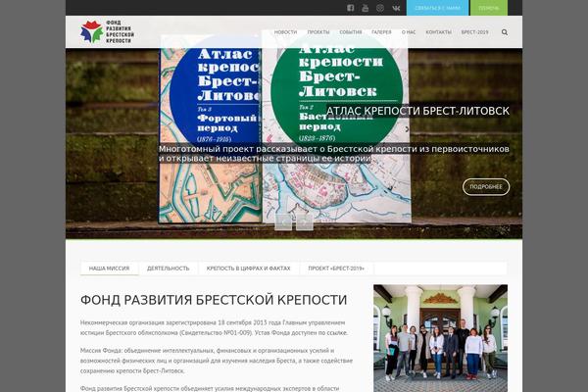Click the 'Подробнее' slider button

coord(486,187)
